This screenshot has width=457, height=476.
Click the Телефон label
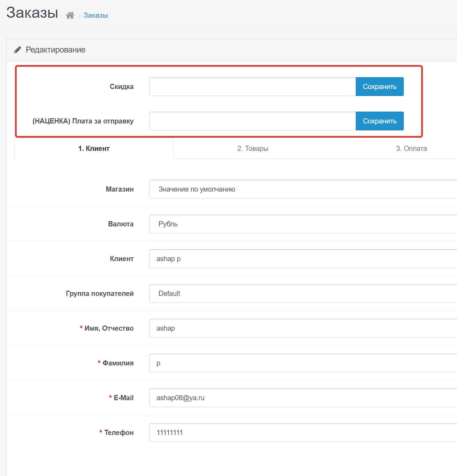(x=119, y=433)
